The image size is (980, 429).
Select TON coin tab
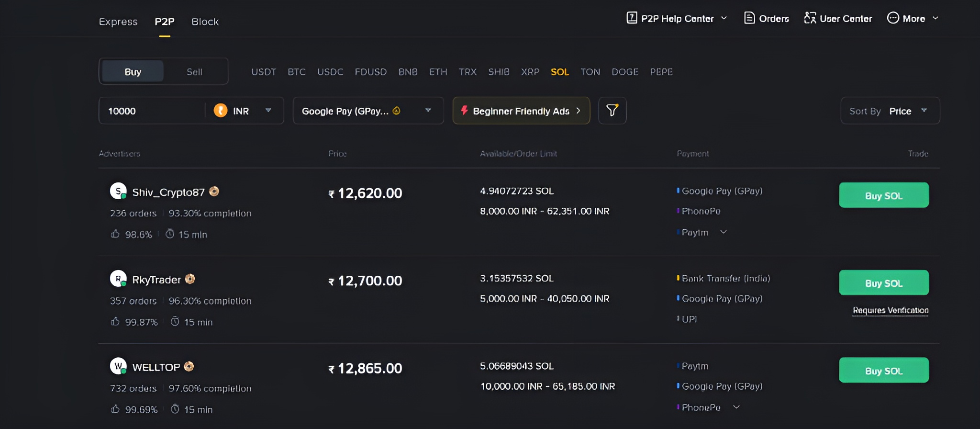(x=590, y=72)
